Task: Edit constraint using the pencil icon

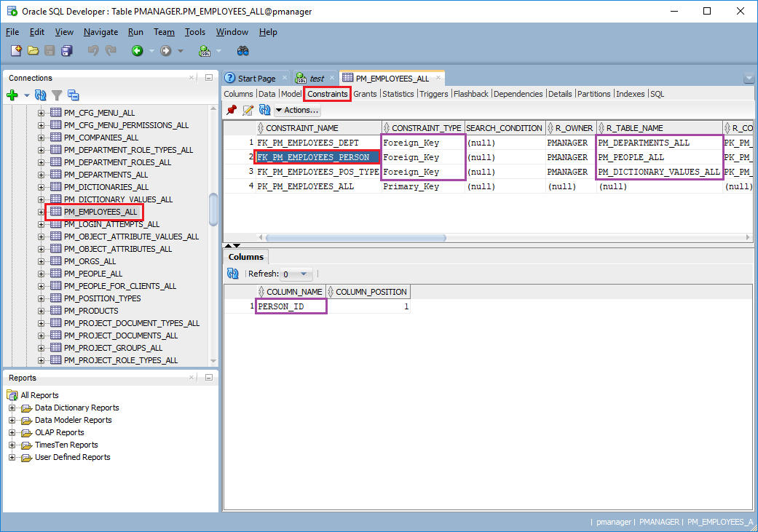Action: [x=248, y=110]
